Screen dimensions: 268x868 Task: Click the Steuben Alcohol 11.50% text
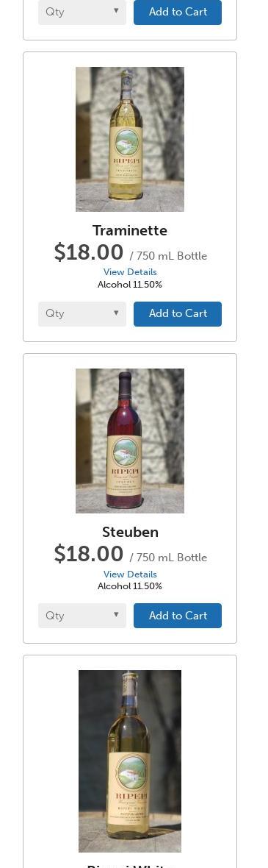[x=130, y=586]
